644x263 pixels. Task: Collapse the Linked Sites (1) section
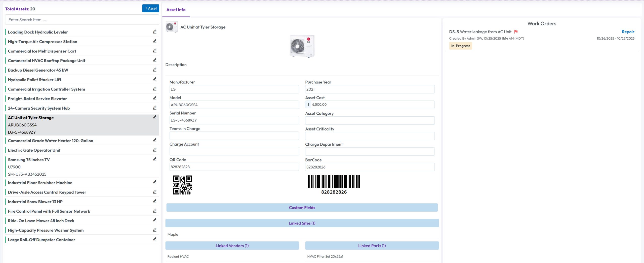302,223
